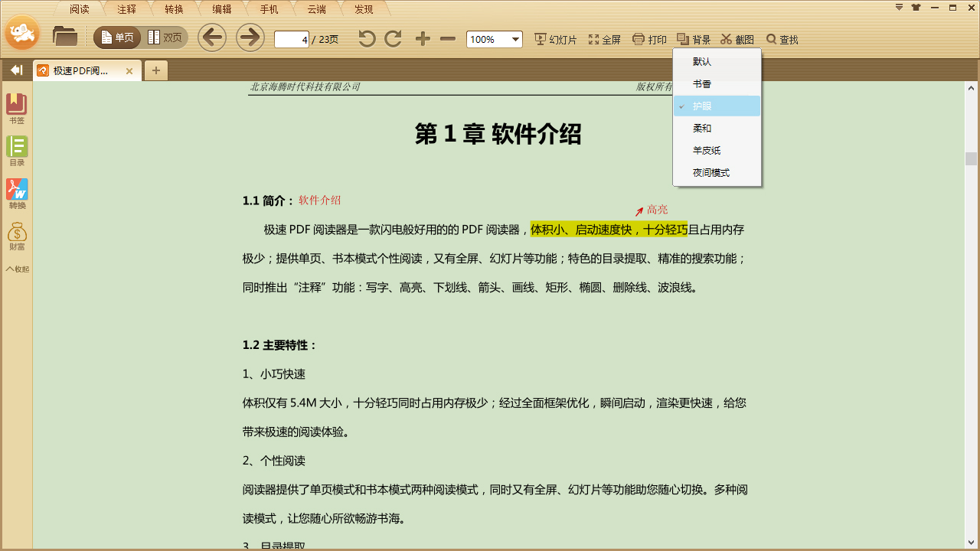
Task: Open the 打印 print dialog
Action: 649,39
